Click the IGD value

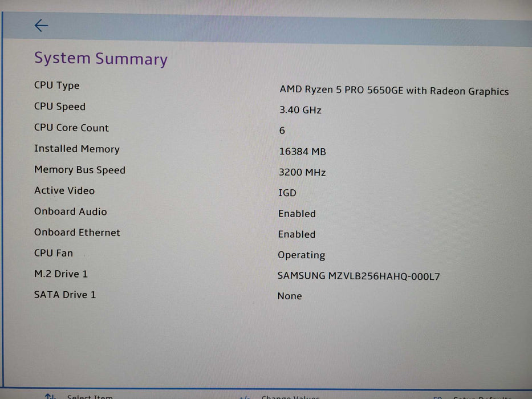(x=287, y=193)
